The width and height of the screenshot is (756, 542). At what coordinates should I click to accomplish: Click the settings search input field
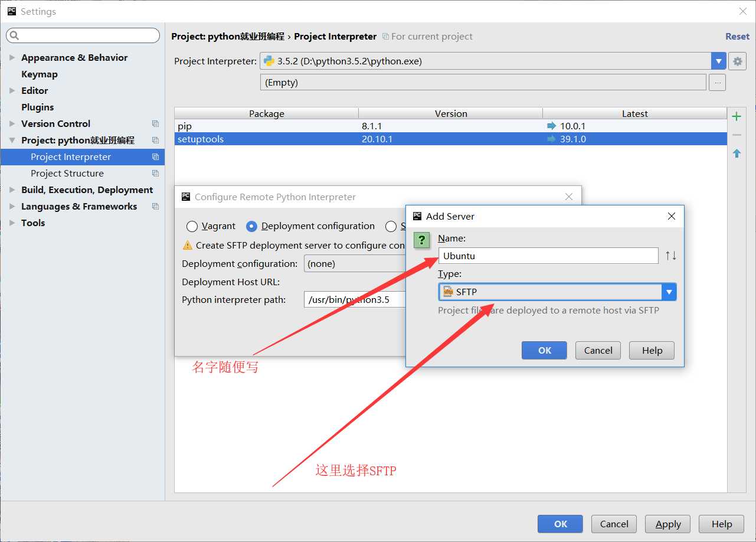pos(83,36)
